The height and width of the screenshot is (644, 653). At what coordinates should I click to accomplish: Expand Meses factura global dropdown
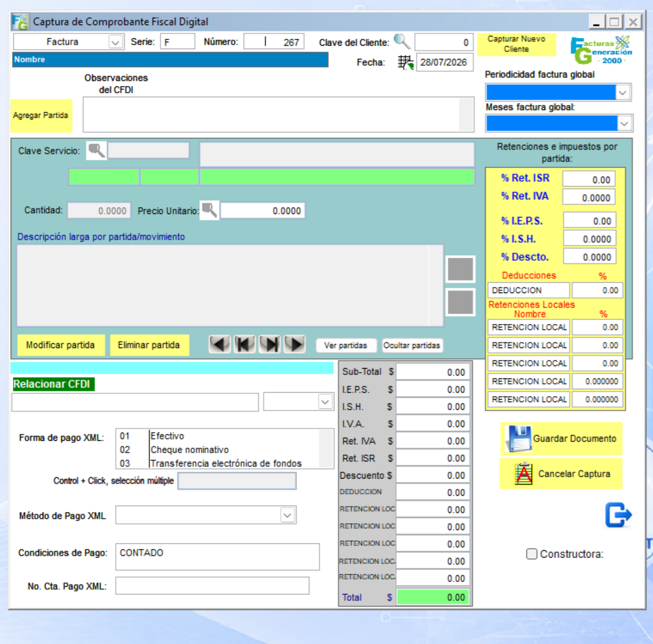click(x=624, y=123)
